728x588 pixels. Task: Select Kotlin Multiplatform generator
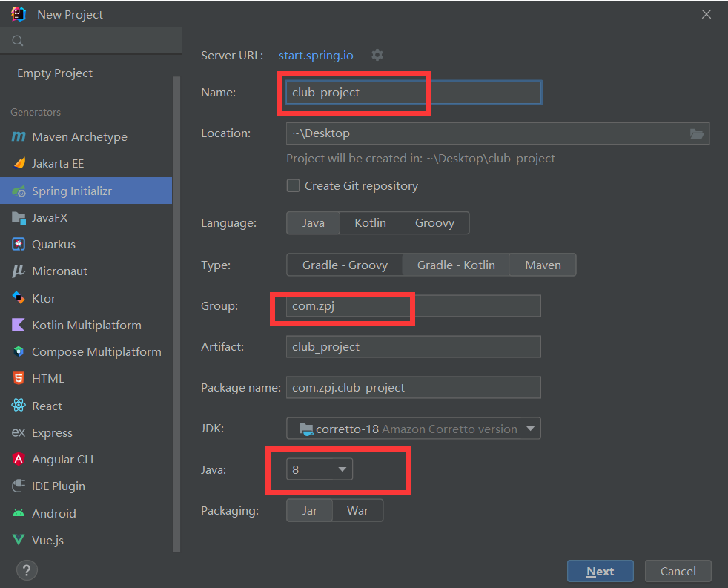[x=86, y=325]
